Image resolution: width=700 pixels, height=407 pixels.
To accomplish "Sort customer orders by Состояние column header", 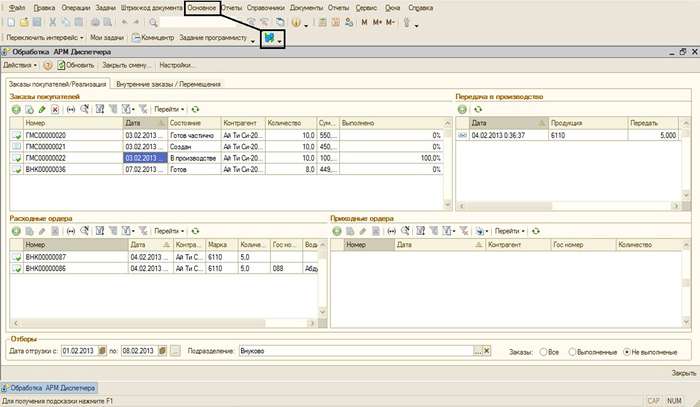I will [194, 123].
